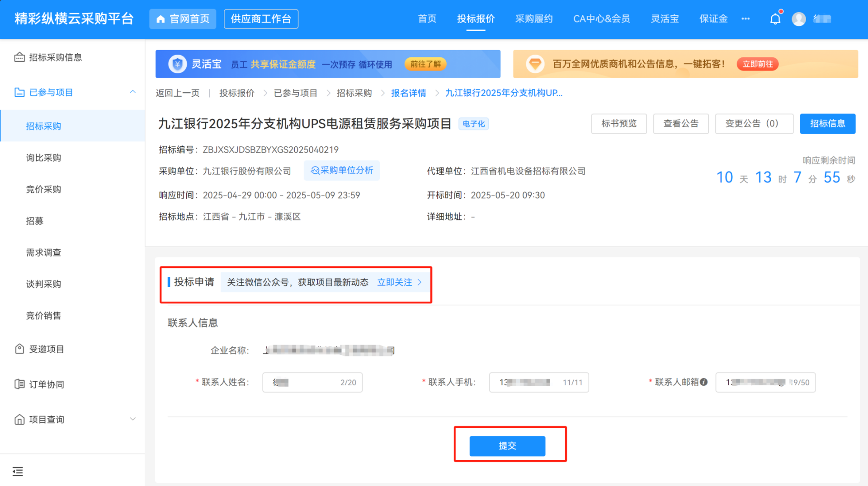868x486 pixels.
Task: Collapse the sidebar with the bottom menu icon
Action: [x=18, y=472]
